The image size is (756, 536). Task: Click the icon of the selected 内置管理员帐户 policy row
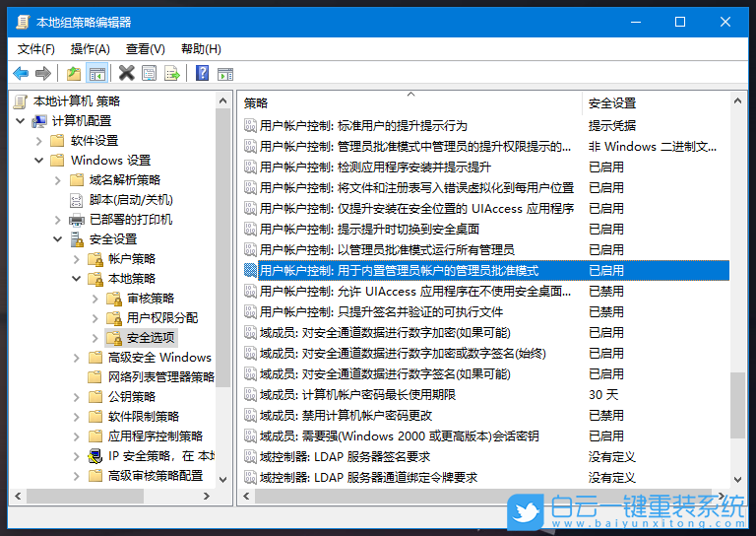(250, 271)
